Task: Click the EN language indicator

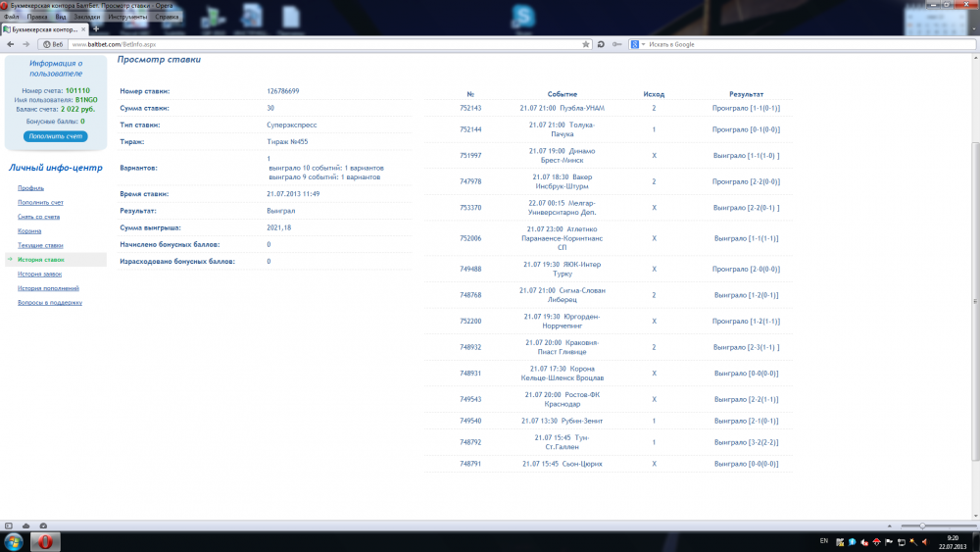Action: coord(824,541)
